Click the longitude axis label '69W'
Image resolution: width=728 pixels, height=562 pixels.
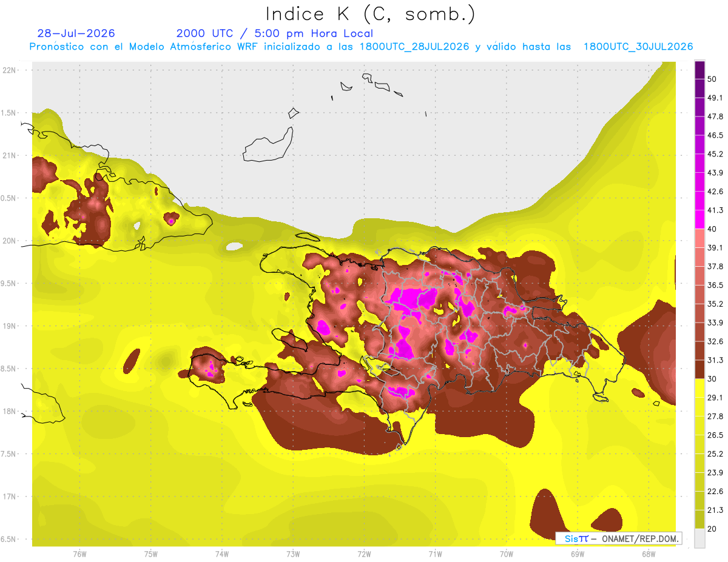point(578,554)
